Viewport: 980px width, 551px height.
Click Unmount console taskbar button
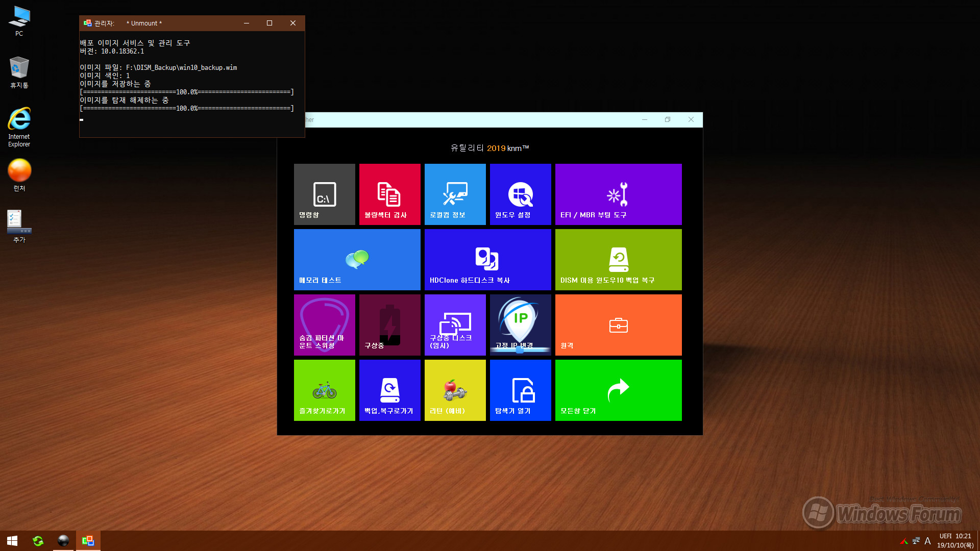88,541
